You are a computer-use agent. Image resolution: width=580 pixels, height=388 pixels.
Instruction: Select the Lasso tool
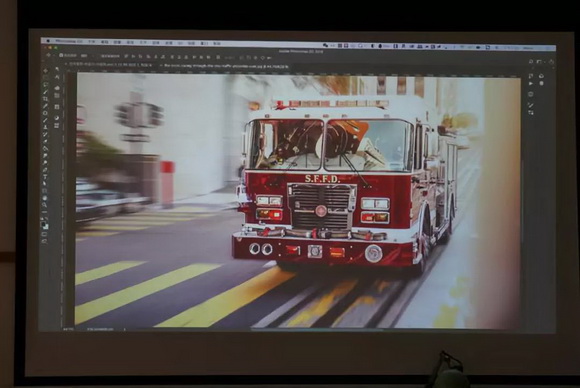tap(46, 84)
